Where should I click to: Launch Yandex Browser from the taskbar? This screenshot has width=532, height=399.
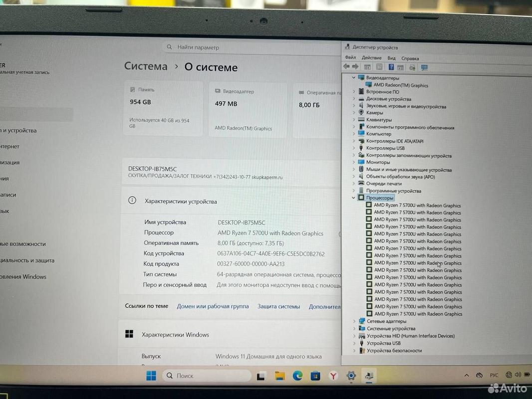[x=333, y=376]
